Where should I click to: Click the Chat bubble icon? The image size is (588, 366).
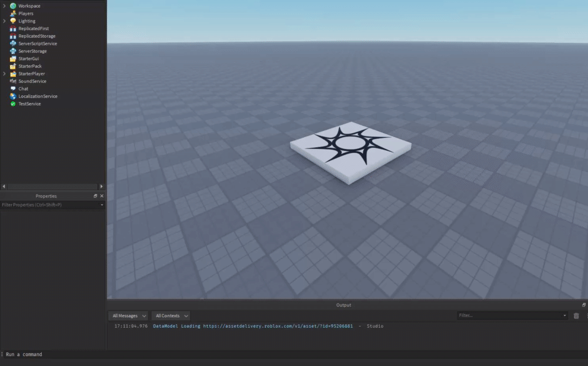tap(13, 89)
